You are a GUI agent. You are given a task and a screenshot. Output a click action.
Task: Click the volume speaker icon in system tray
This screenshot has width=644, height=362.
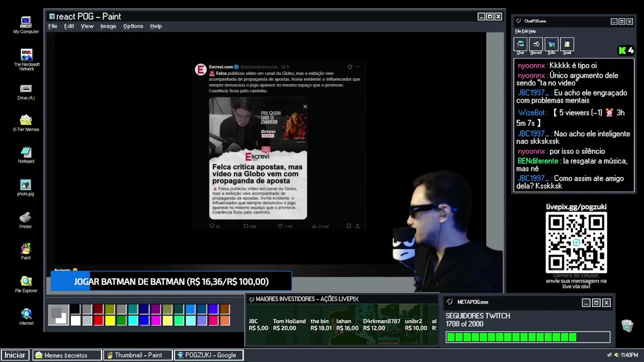point(616,355)
